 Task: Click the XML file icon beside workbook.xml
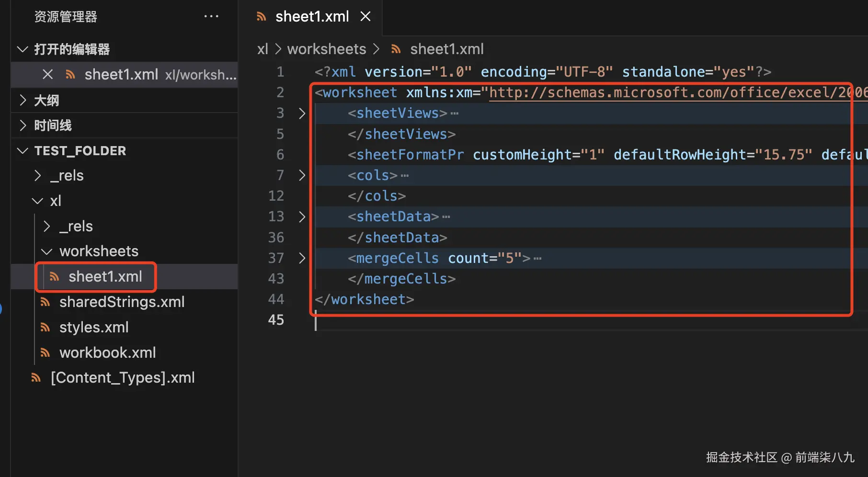click(46, 353)
